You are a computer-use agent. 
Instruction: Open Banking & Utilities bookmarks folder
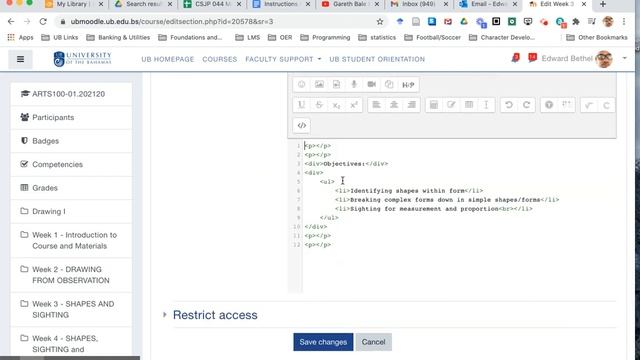click(x=118, y=38)
